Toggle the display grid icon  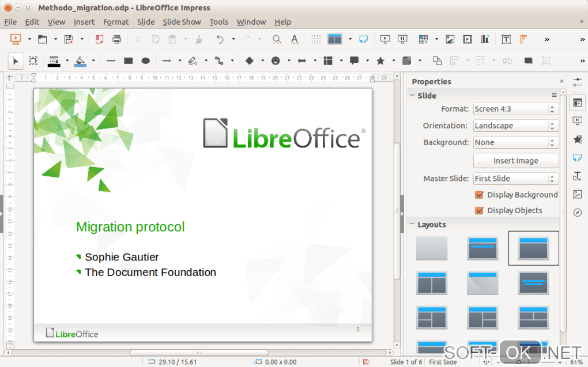click(316, 39)
